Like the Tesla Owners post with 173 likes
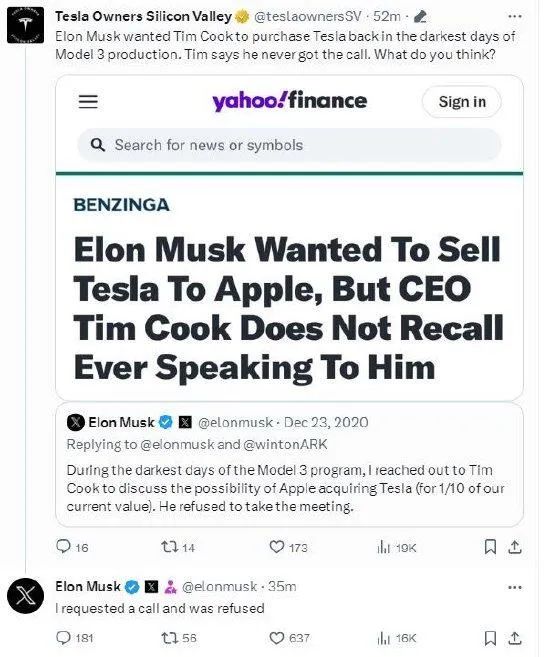This screenshot has width=550, height=657. [288, 547]
